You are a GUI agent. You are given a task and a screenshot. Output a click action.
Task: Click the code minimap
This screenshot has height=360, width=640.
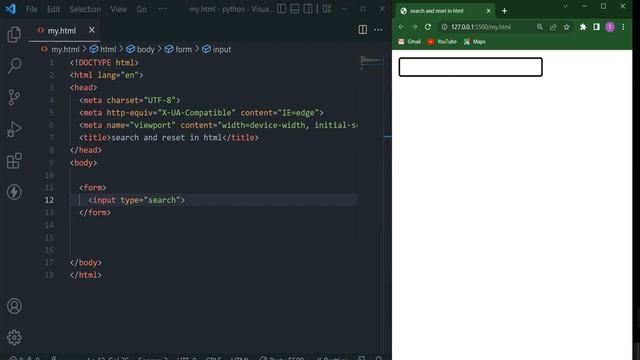pyautogui.click(x=371, y=62)
